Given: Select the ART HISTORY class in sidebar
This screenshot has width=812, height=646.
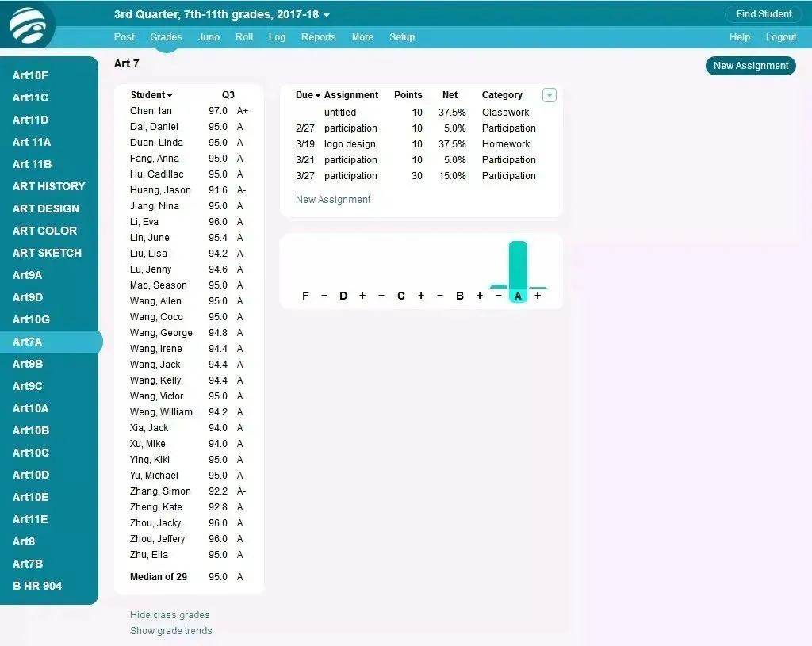Looking at the screenshot, I should click(48, 186).
